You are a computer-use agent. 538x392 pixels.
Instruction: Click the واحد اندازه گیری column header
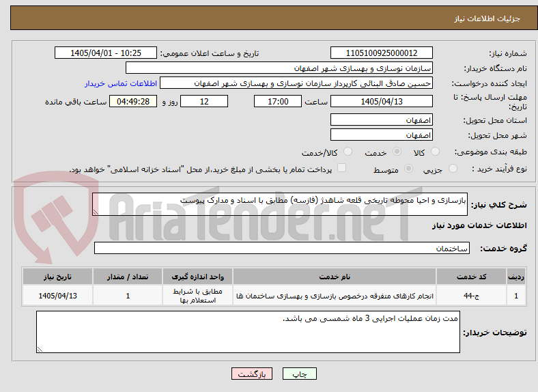click(197, 277)
